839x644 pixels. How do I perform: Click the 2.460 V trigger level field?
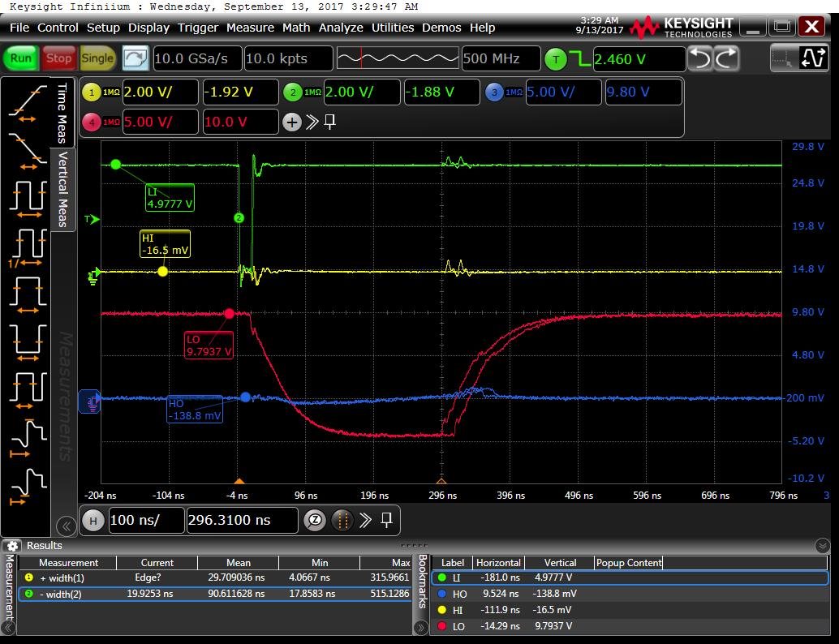pyautogui.click(x=639, y=59)
